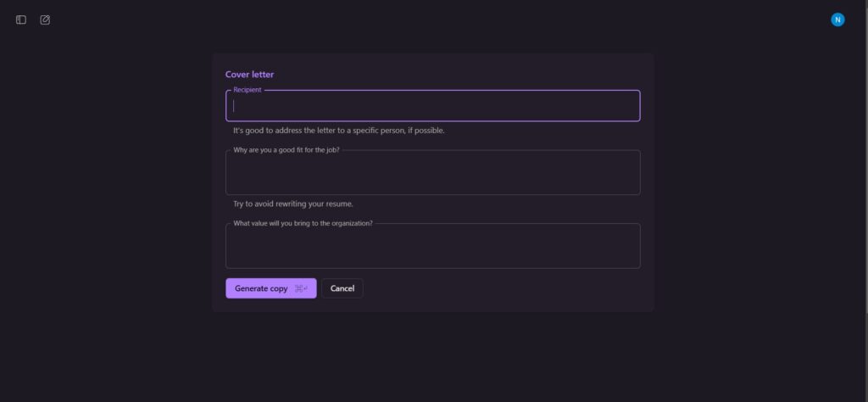Toggle the sidebar panel icon
The height and width of the screenshot is (402, 868).
tap(21, 20)
